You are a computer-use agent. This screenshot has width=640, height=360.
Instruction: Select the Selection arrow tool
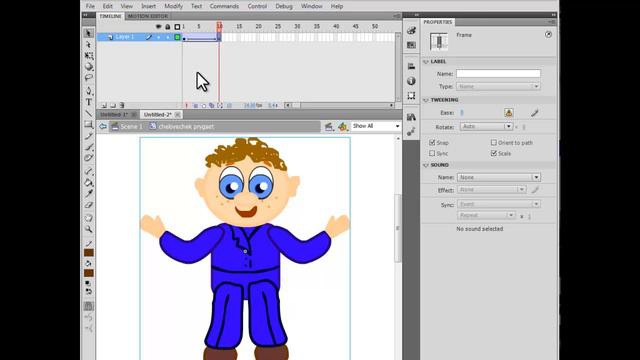click(89, 33)
